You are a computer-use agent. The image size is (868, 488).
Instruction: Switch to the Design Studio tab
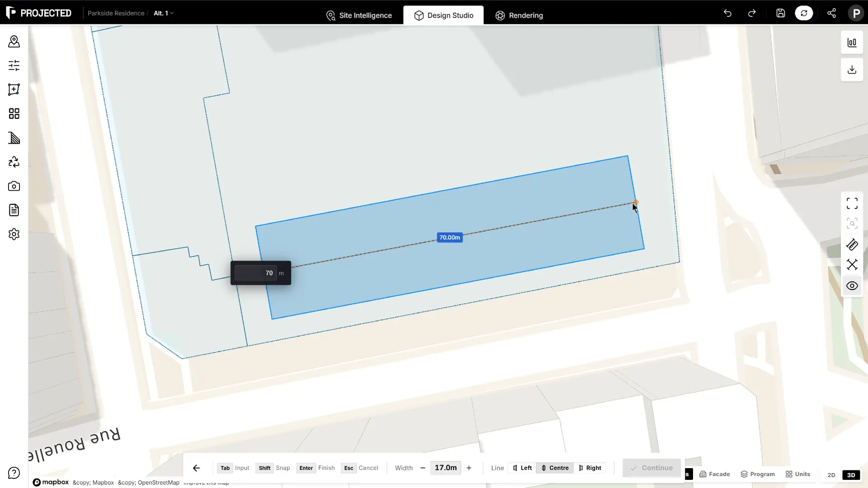pos(443,15)
